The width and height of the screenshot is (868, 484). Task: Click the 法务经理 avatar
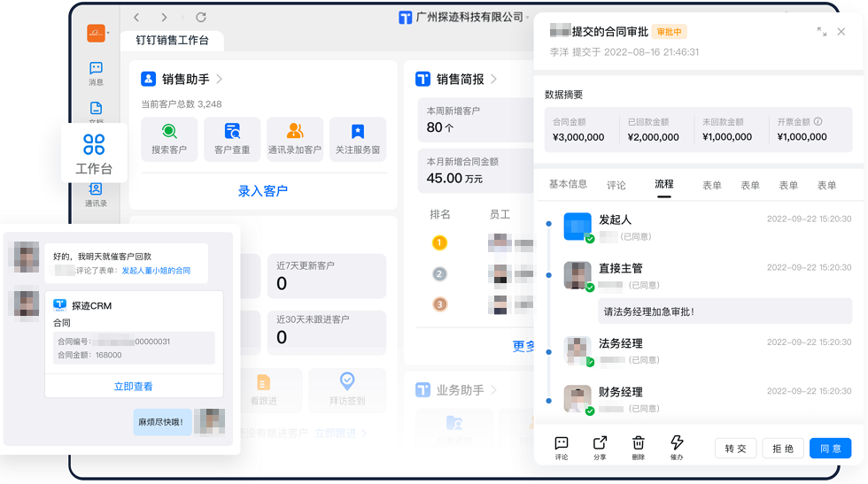click(577, 350)
